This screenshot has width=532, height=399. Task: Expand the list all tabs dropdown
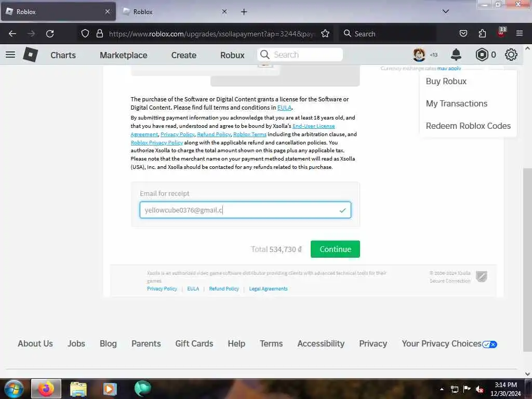pyautogui.click(x=445, y=11)
